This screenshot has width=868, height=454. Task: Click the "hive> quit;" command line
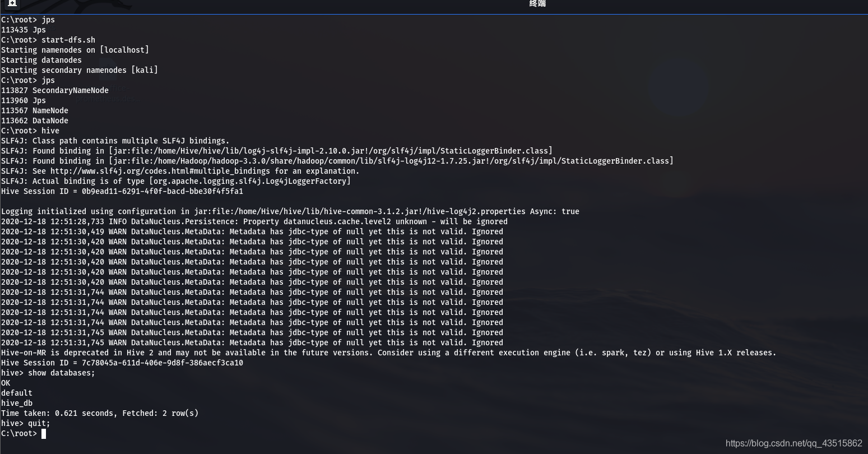pos(26,423)
